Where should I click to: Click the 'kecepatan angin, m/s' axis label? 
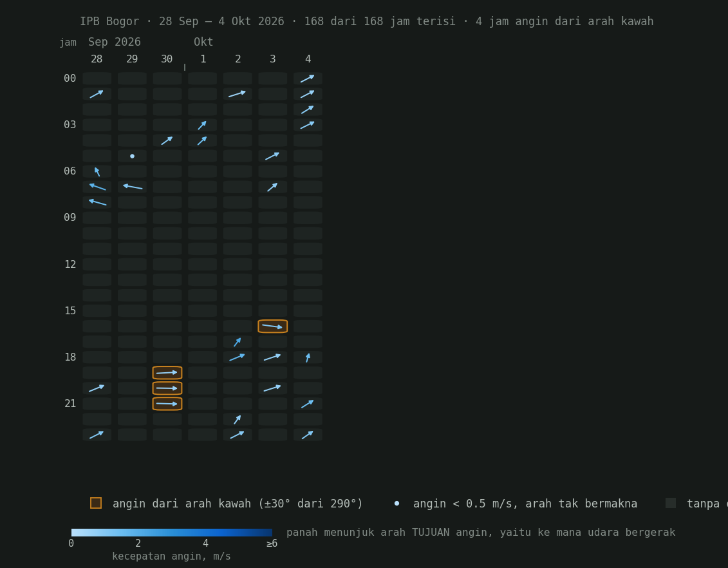point(171,556)
